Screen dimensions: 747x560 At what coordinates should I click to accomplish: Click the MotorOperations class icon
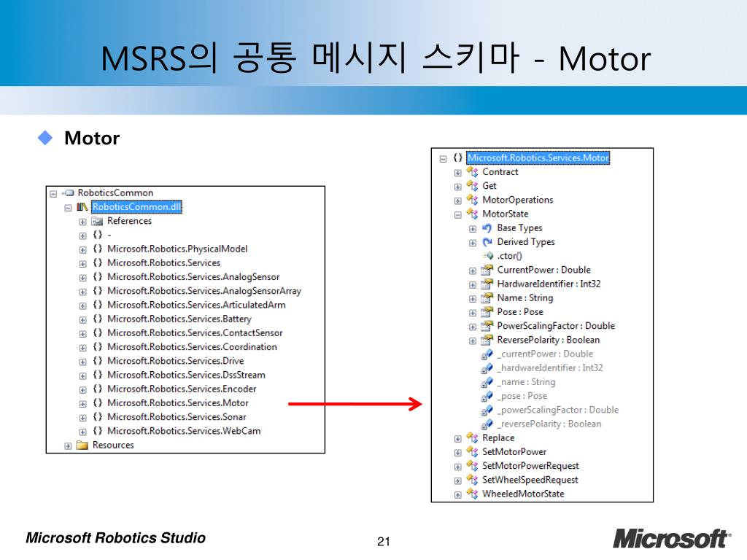pyautogui.click(x=472, y=200)
